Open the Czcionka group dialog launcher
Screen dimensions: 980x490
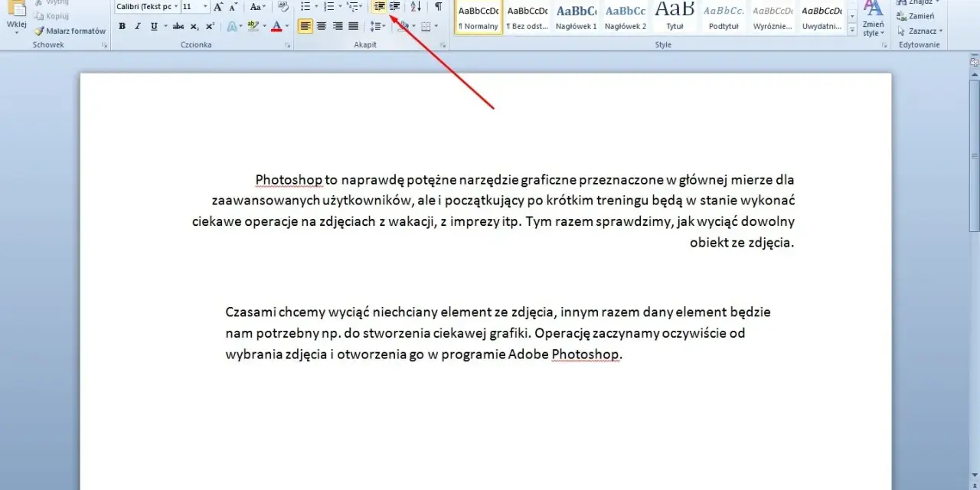click(x=288, y=45)
